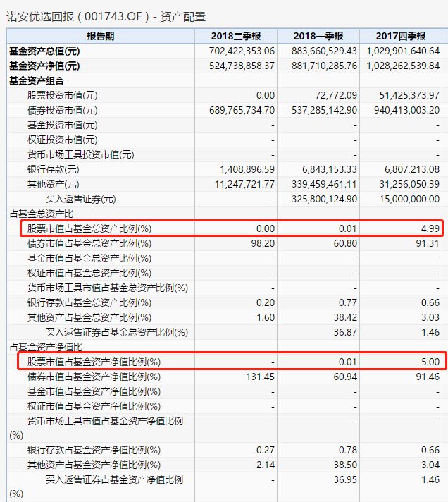Click the 股票投资市值(元) row label
448x502 pixels.
coord(63,95)
